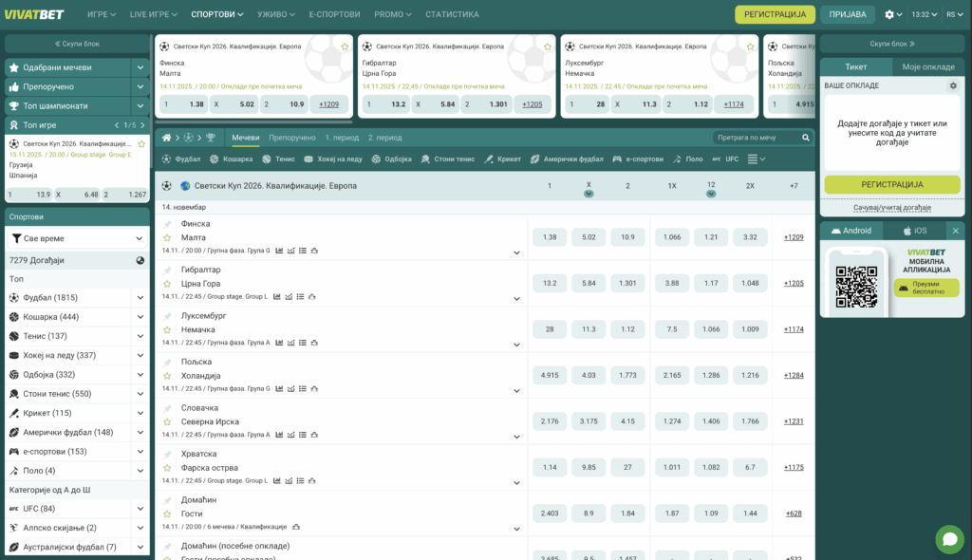Screen dimensions: 972x560
Task: Click the home icon in the breadcrumb bar
Action: [x=166, y=138]
